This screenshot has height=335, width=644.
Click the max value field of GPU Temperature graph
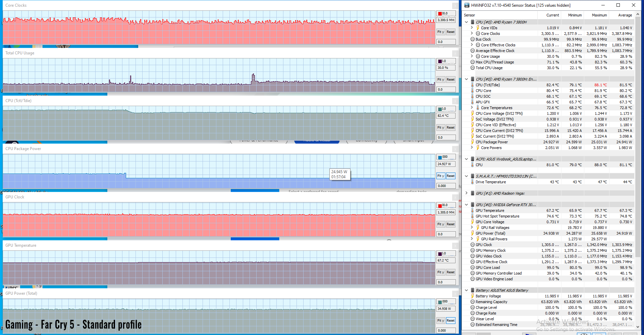point(448,254)
